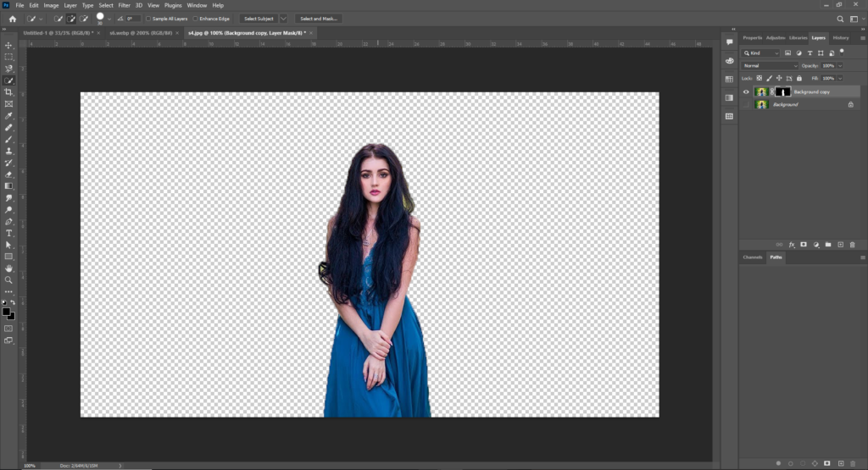Click the Add layer style fx icon
The image size is (868, 470).
(x=792, y=245)
